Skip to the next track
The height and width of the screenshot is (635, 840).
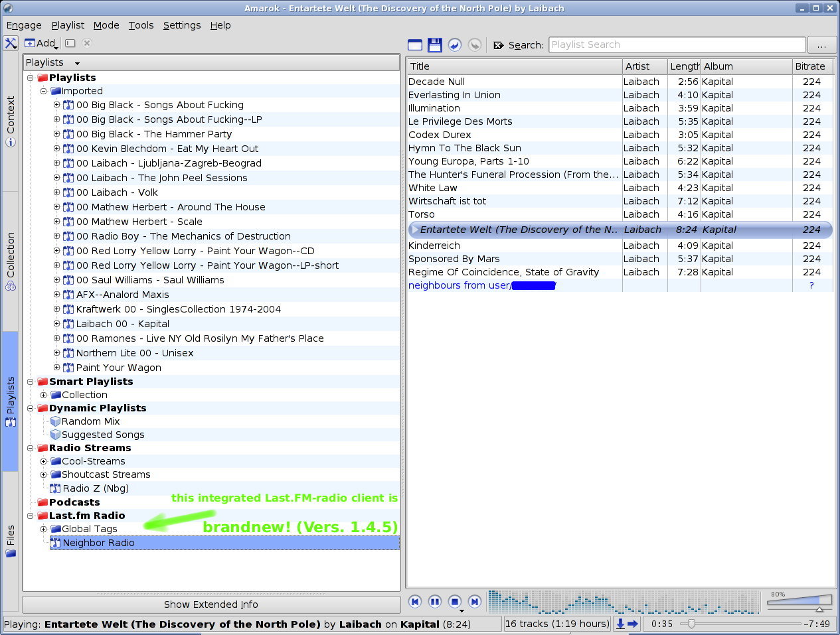[x=475, y=602]
